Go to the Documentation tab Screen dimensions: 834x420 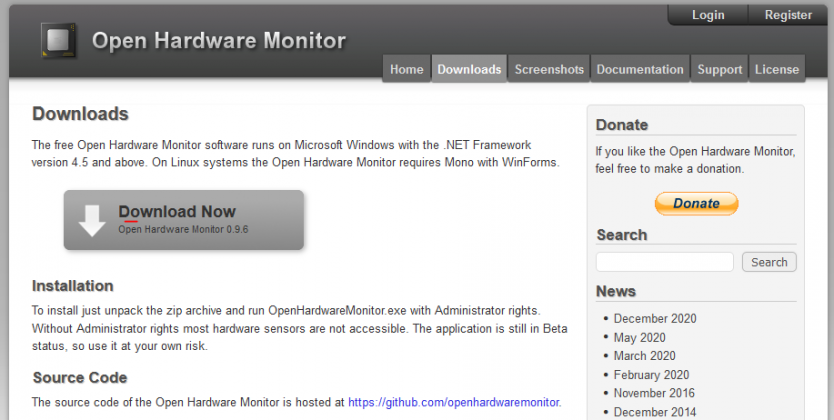640,69
